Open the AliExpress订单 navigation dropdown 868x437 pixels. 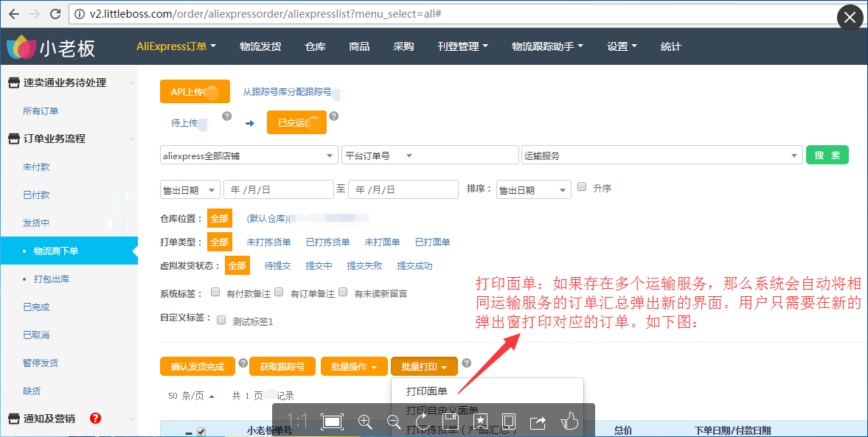click(x=176, y=46)
